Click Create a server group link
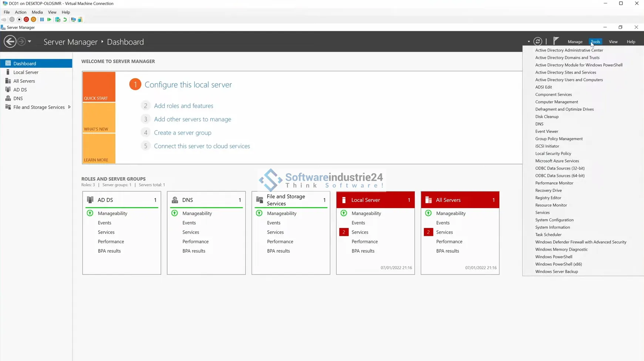The height and width of the screenshot is (361, 644). click(x=182, y=133)
